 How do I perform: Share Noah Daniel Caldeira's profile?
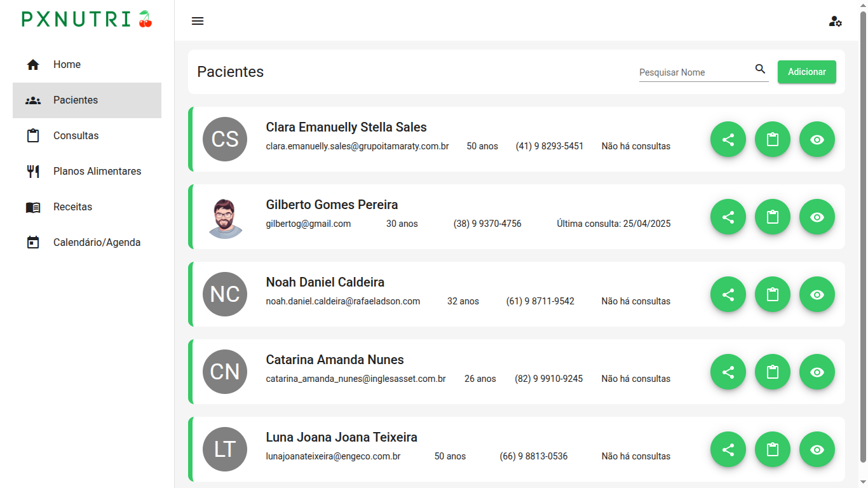click(728, 294)
